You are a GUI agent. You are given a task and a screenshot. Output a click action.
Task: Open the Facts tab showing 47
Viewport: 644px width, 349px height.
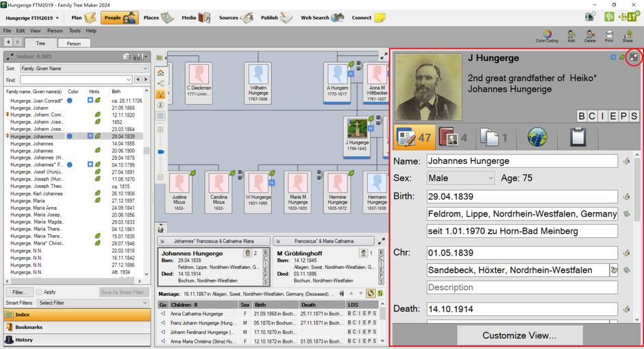(414, 137)
